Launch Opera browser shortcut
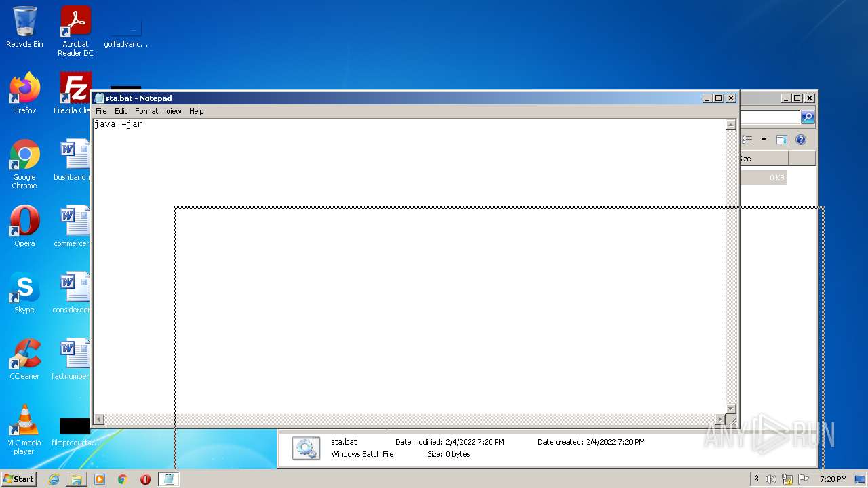 (24, 226)
